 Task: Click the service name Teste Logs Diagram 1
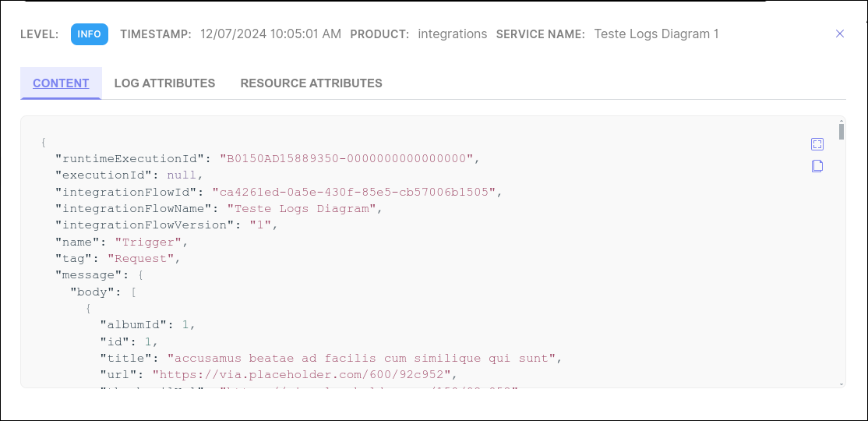click(x=656, y=34)
